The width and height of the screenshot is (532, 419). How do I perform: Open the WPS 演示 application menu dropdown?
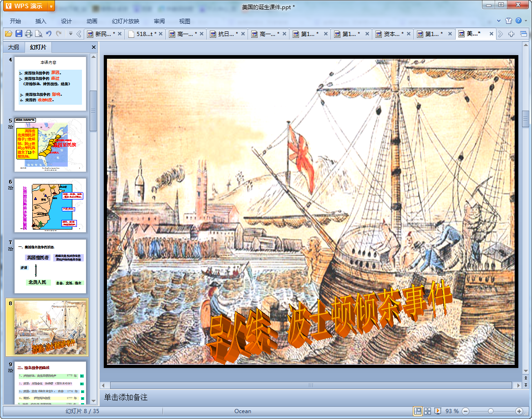pyautogui.click(x=51, y=6)
